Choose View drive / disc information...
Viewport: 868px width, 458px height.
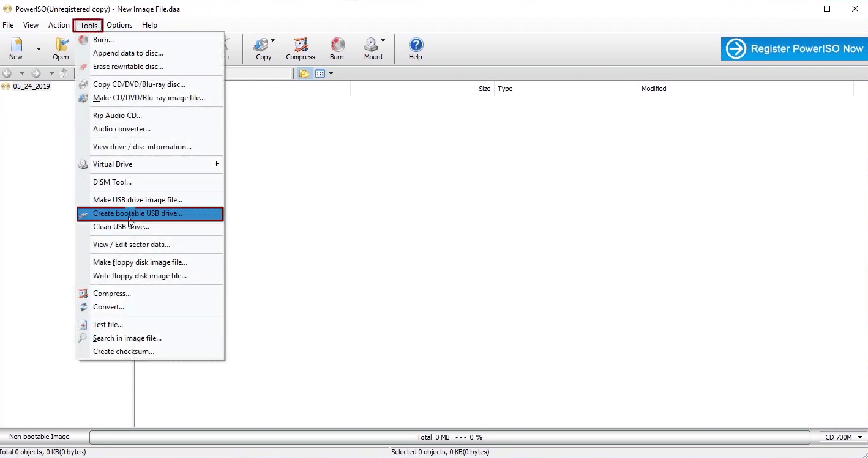pyautogui.click(x=150, y=147)
